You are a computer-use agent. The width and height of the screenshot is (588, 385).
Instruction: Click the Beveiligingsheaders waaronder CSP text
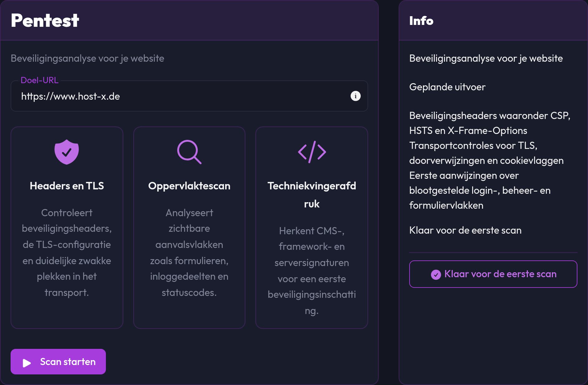tap(490, 123)
